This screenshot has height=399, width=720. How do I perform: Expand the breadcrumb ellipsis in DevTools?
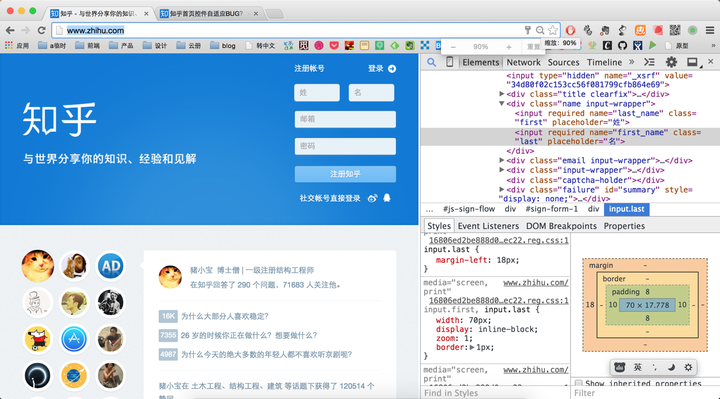pos(429,209)
